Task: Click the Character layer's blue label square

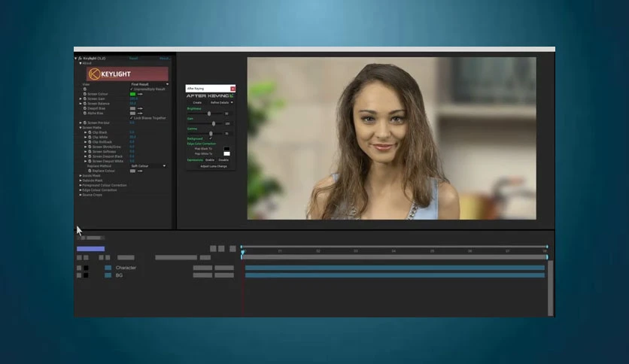Action: click(x=108, y=268)
